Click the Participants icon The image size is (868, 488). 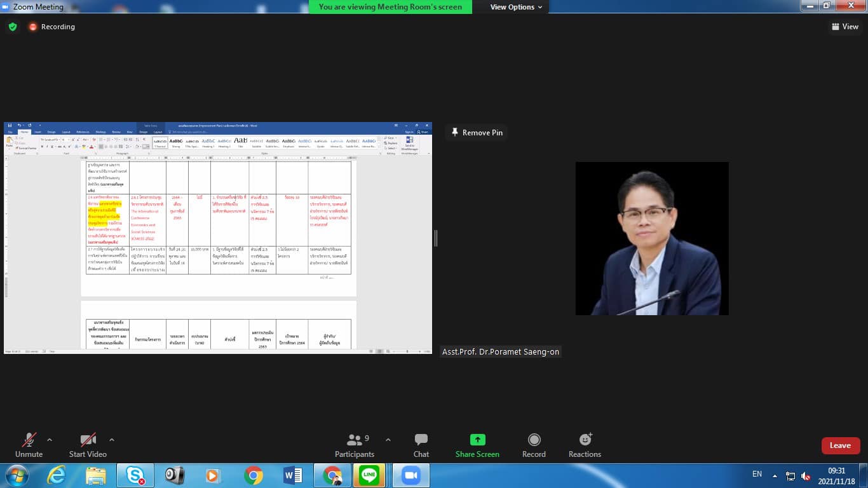coord(355,440)
